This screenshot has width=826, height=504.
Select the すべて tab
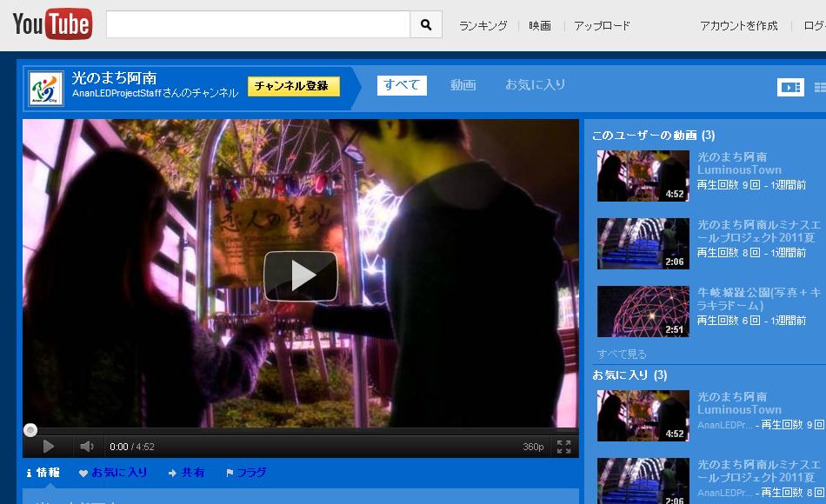402,85
